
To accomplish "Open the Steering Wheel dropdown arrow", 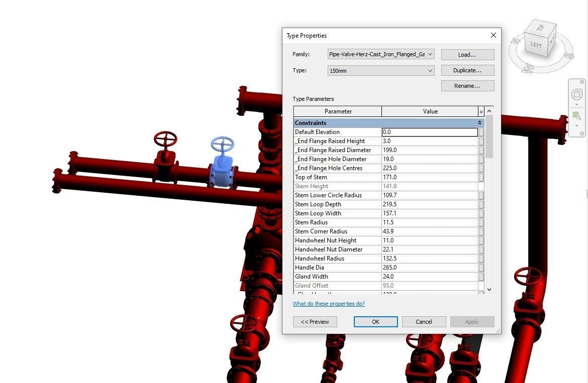I will pyautogui.click(x=576, y=104).
